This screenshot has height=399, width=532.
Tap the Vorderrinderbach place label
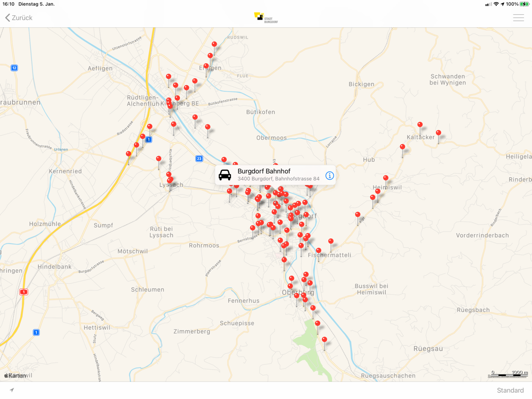click(483, 236)
